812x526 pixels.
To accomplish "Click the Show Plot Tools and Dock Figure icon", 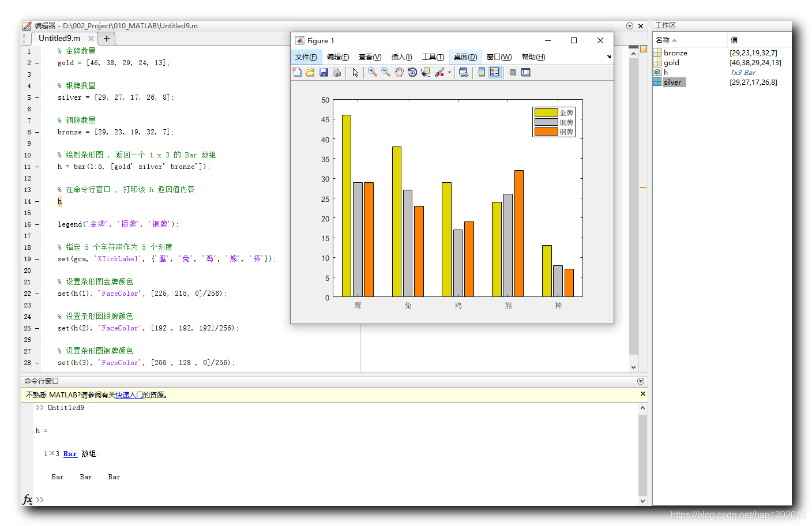I will (526, 72).
